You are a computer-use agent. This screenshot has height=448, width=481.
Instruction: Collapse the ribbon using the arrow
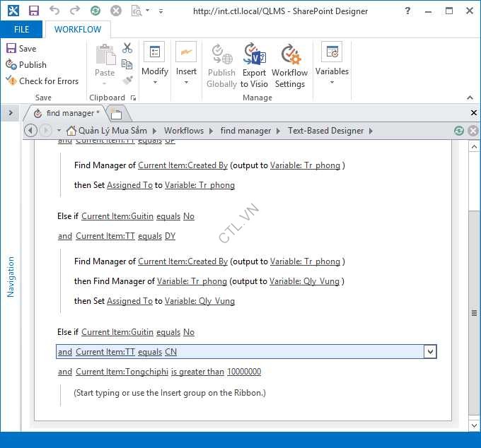[470, 98]
